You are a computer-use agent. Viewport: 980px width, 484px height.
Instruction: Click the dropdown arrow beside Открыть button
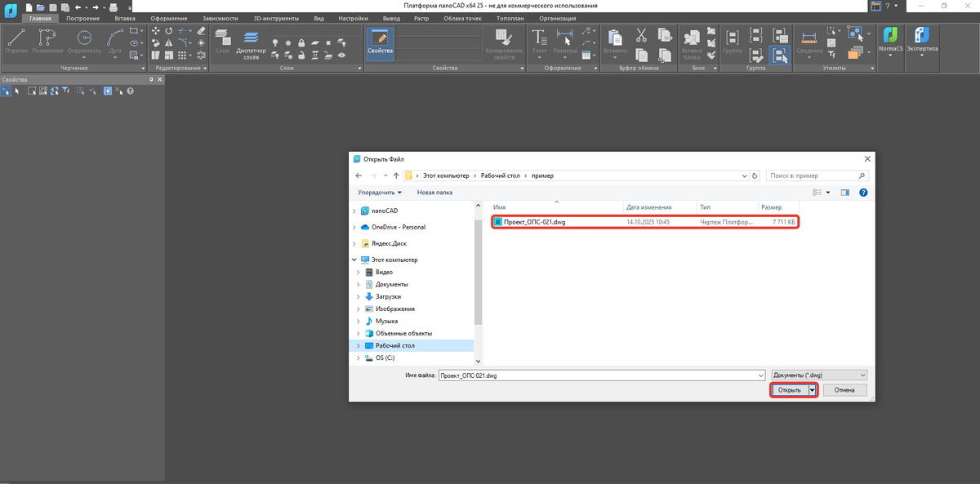[x=812, y=390]
